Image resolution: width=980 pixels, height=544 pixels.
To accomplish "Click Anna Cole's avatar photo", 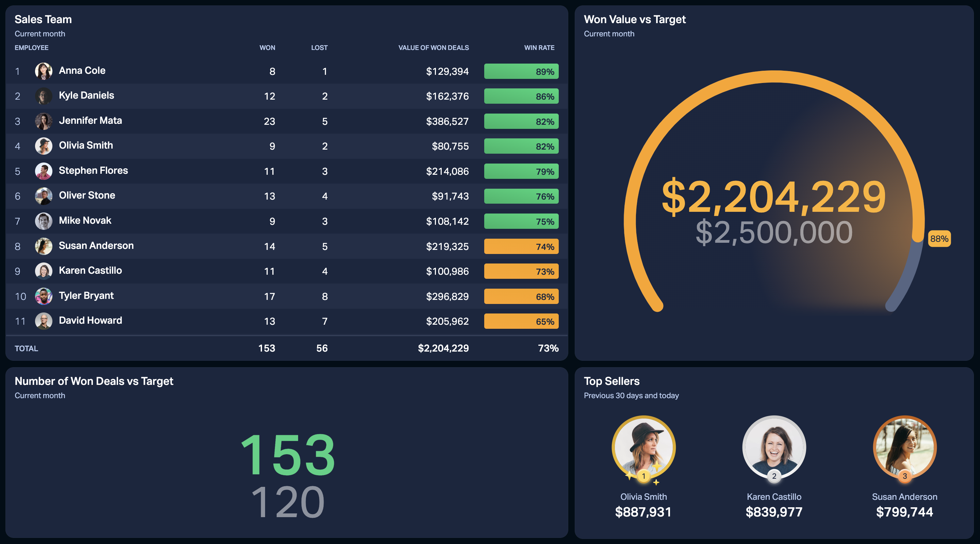I will 43,71.
